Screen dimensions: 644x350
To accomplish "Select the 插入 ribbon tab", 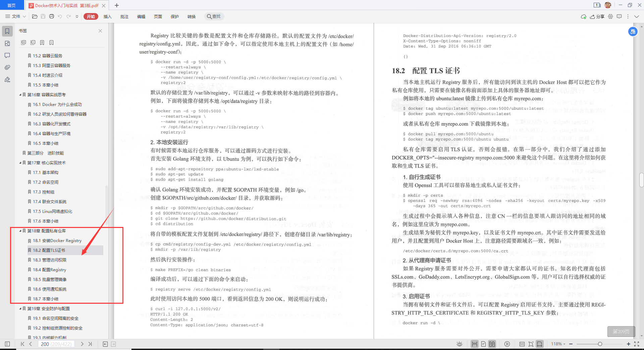I will click(107, 16).
